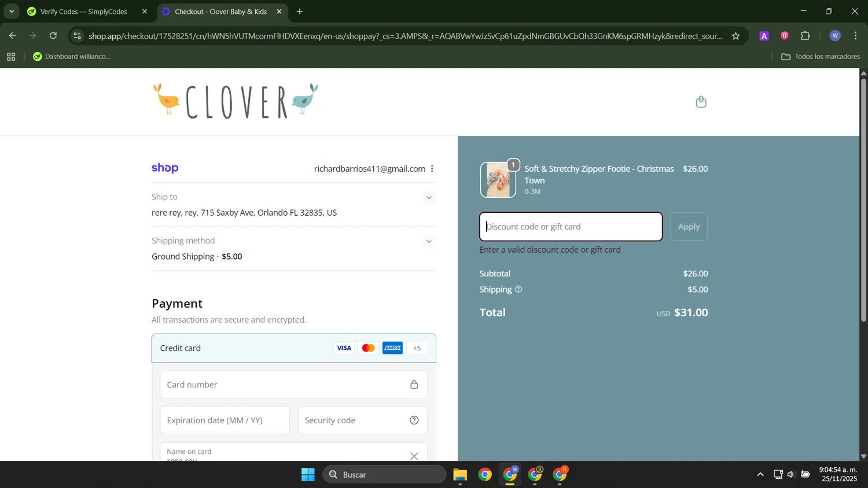This screenshot has width=868, height=488.
Task: Click the Buscar taskbar search box
Action: pos(384,475)
